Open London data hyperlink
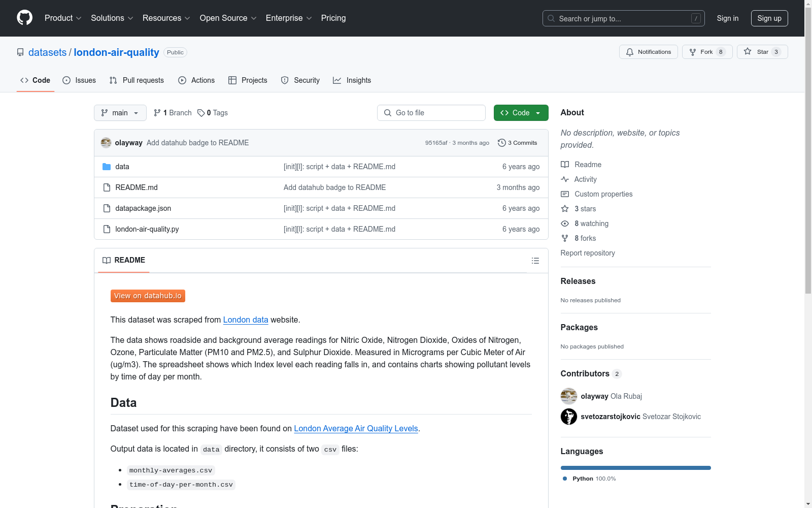This screenshot has height=508, width=812. coord(246,320)
